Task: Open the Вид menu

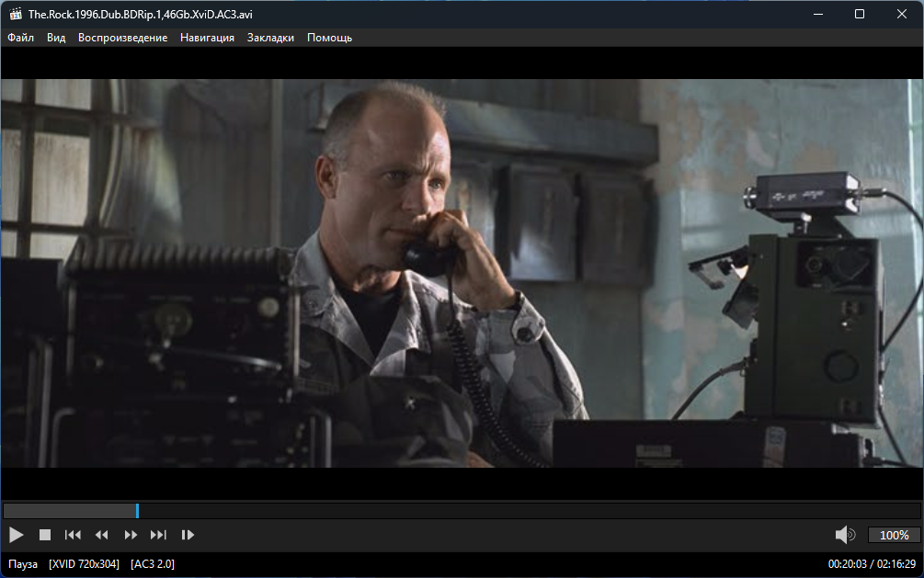Action: click(x=56, y=38)
